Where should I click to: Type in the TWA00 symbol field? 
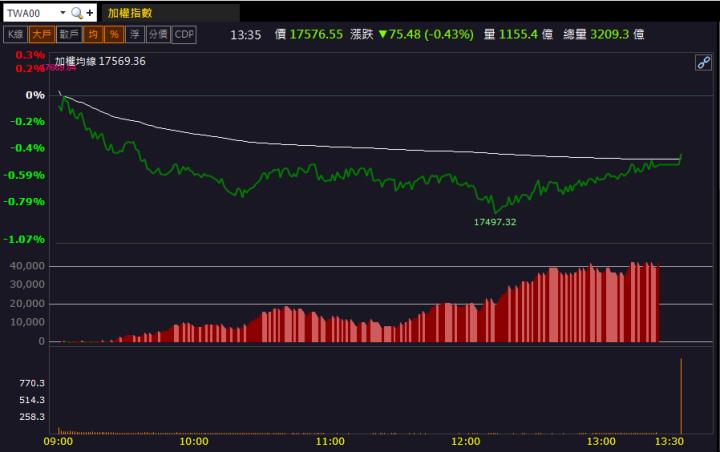point(30,13)
